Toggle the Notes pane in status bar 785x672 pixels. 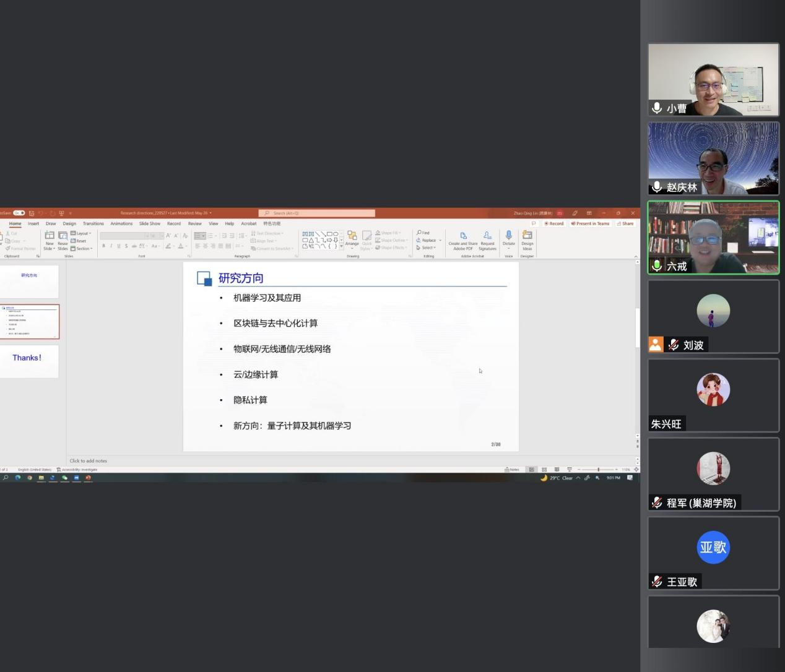point(512,470)
